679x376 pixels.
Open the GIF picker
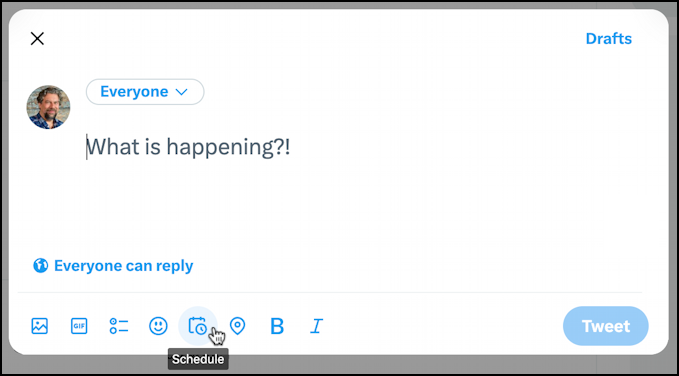point(79,326)
